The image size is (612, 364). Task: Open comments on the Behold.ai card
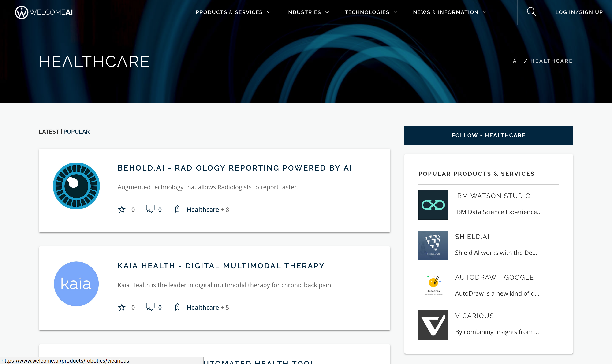pyautogui.click(x=150, y=209)
